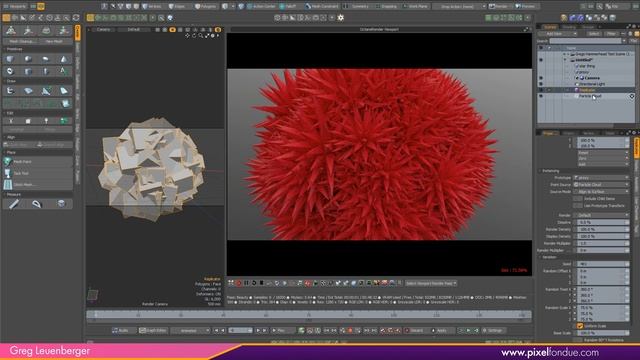Viewport: 640px width, 360px height.
Task: Click the current frame field in timeline
Action: [x=240, y=330]
